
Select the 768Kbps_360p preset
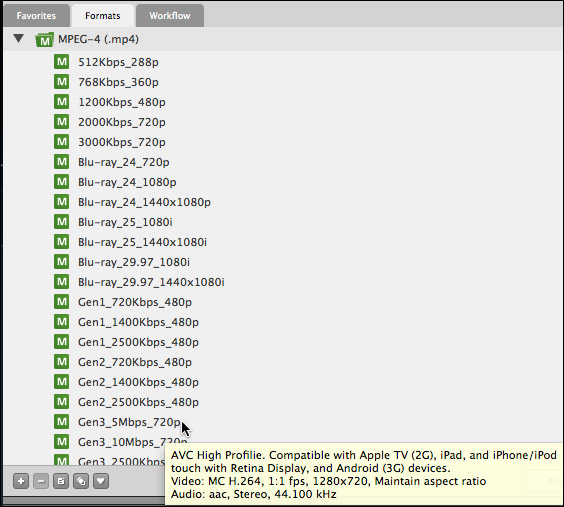click(x=118, y=82)
